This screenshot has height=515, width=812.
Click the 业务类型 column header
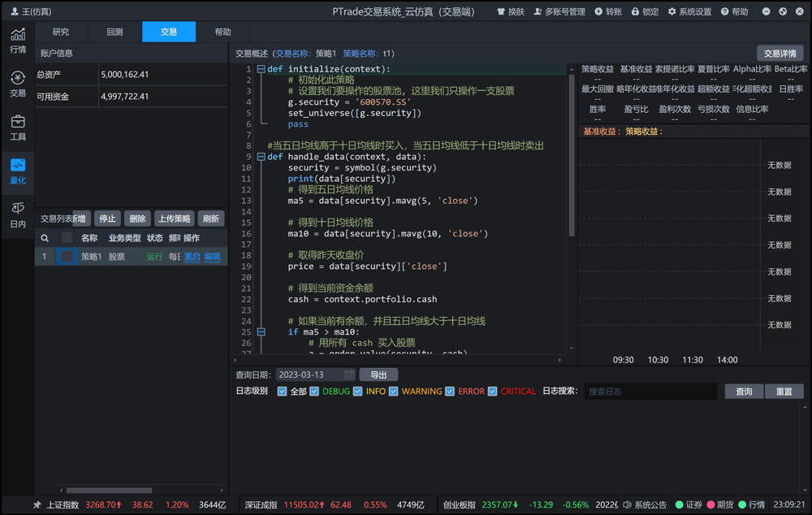coord(124,238)
